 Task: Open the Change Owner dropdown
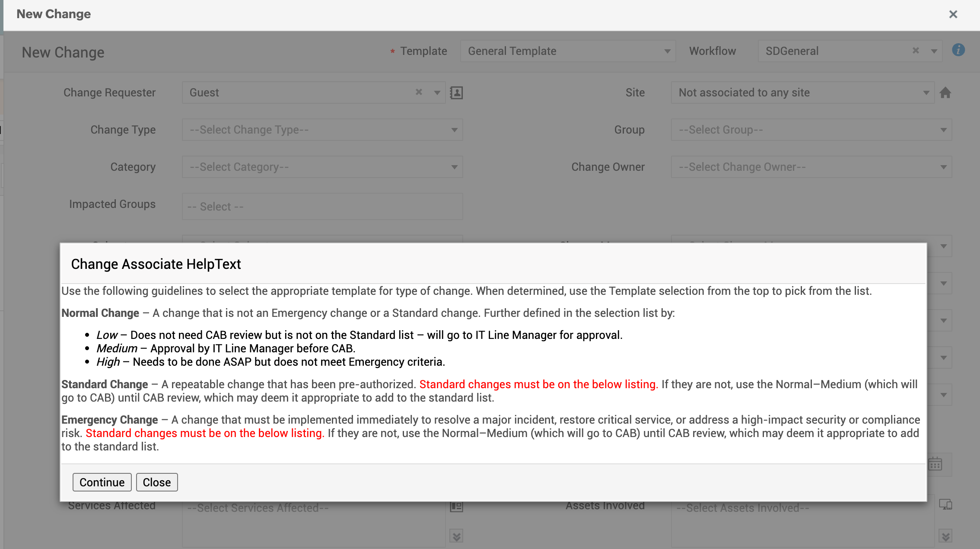coord(811,167)
